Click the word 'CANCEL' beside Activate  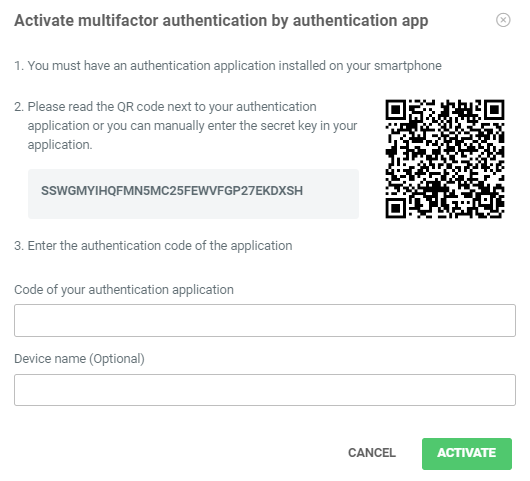pyautogui.click(x=372, y=453)
